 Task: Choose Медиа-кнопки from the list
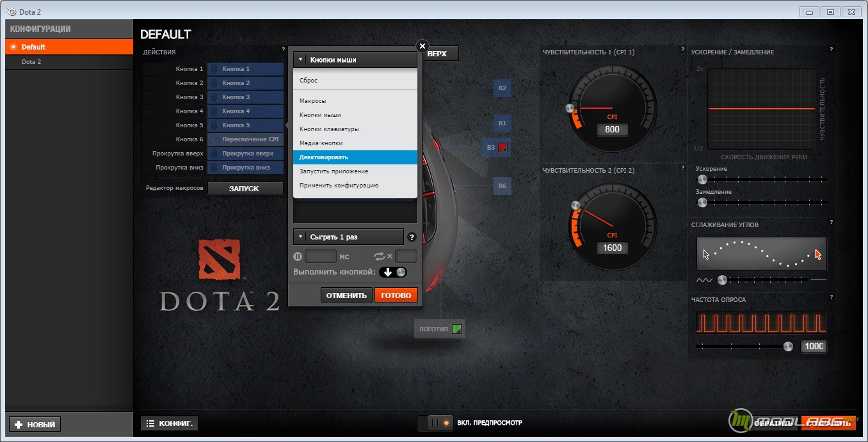[x=355, y=143]
